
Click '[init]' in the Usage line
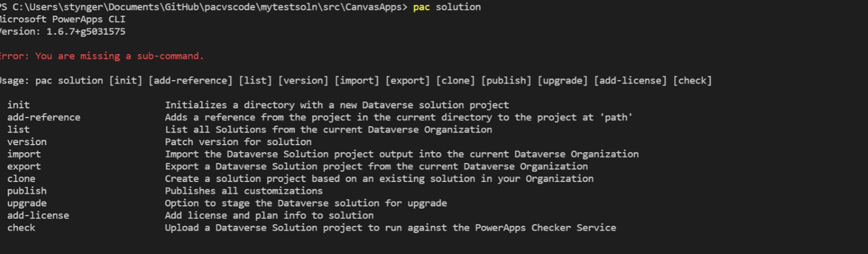tap(126, 81)
